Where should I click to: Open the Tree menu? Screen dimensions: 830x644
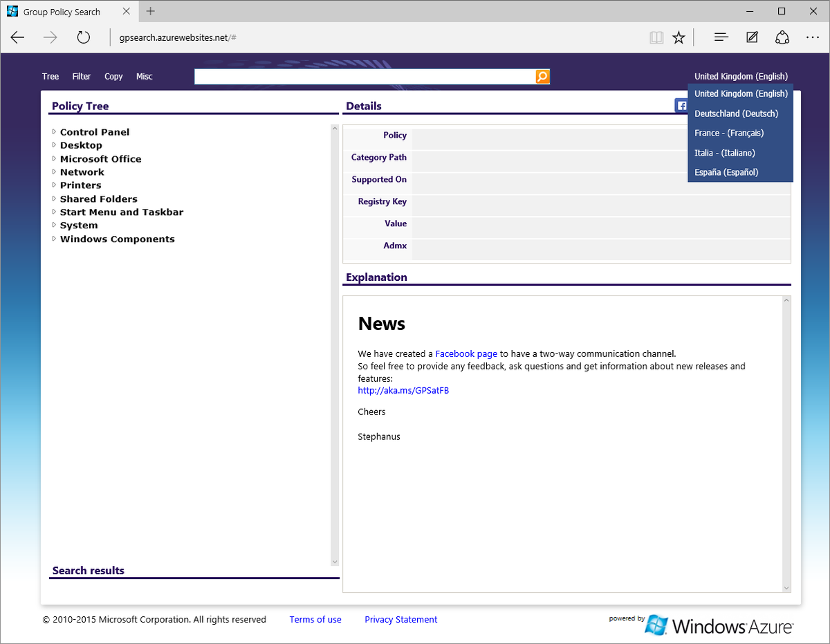tap(50, 77)
